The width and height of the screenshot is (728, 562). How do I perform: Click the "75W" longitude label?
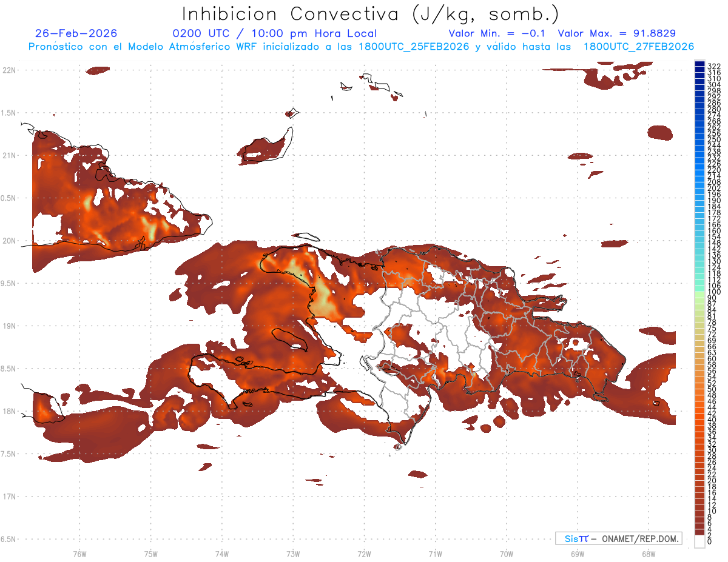tap(150, 554)
